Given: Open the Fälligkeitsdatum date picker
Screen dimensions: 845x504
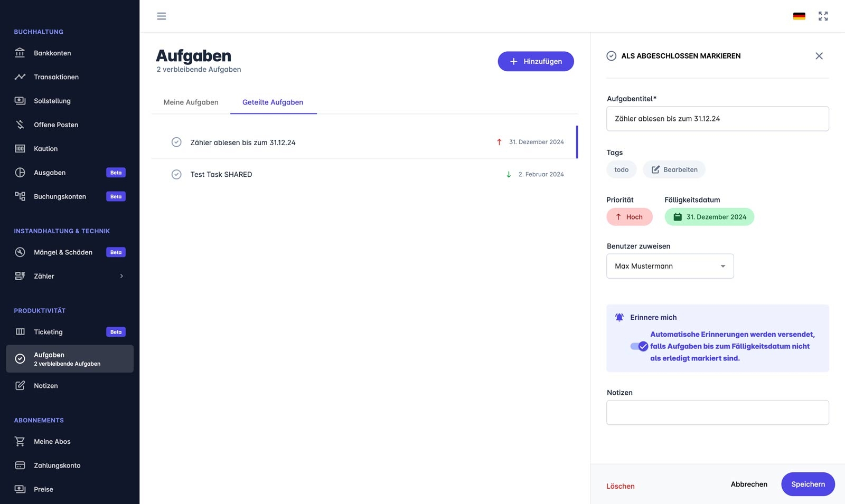Looking at the screenshot, I should coord(709,217).
